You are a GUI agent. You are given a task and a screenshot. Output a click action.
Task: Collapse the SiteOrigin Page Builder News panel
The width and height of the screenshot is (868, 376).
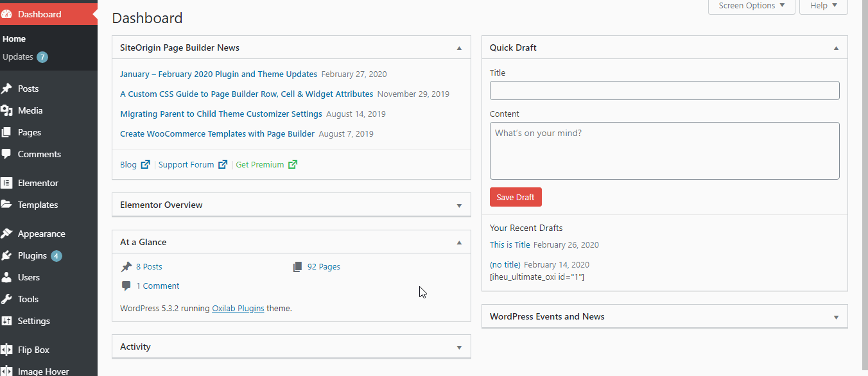point(459,48)
